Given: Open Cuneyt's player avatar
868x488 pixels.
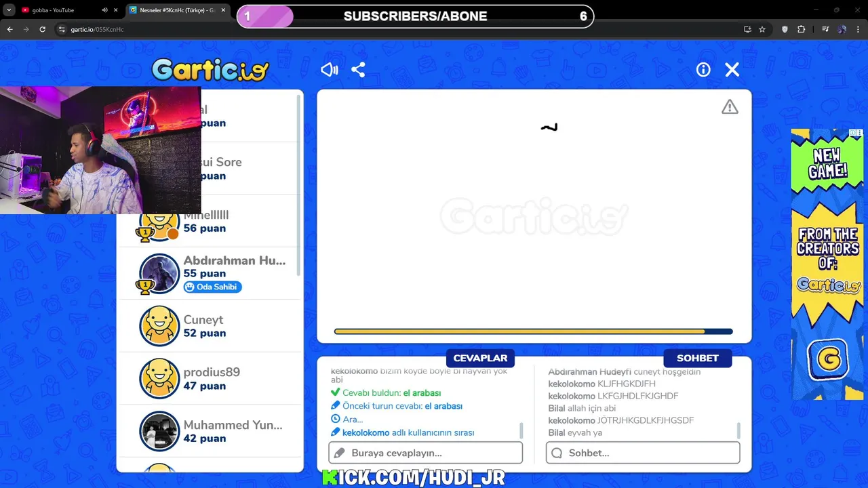Looking at the screenshot, I should [x=159, y=326].
